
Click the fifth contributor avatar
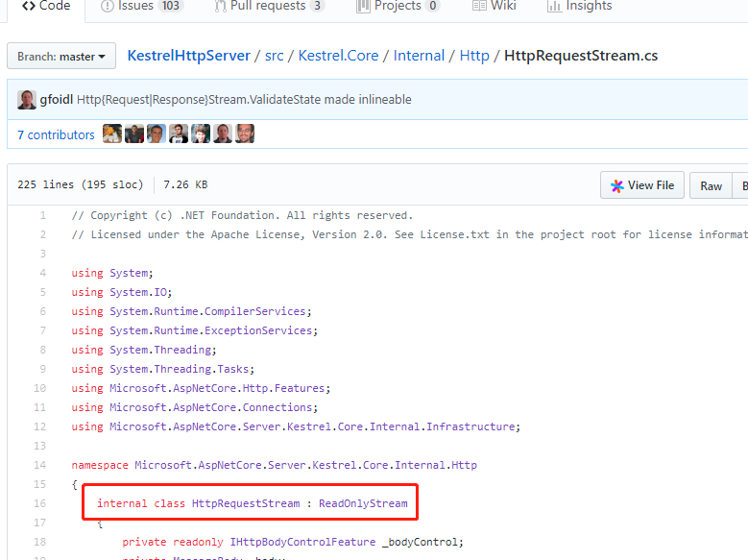coord(201,134)
